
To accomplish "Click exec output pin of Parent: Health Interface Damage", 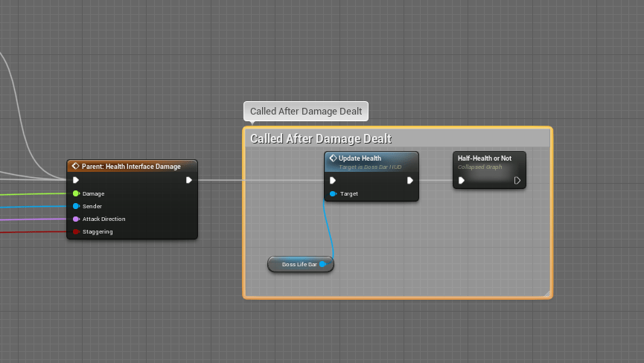I will (x=189, y=180).
